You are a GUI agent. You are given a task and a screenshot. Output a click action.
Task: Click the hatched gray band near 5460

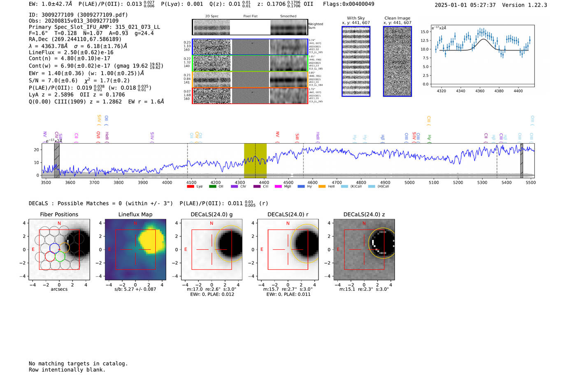521,160
